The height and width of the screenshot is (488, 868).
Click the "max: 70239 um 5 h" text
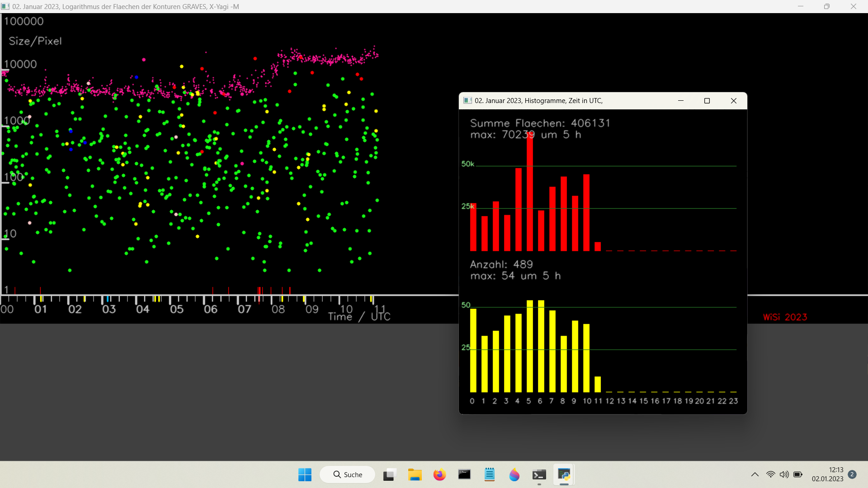(x=526, y=135)
